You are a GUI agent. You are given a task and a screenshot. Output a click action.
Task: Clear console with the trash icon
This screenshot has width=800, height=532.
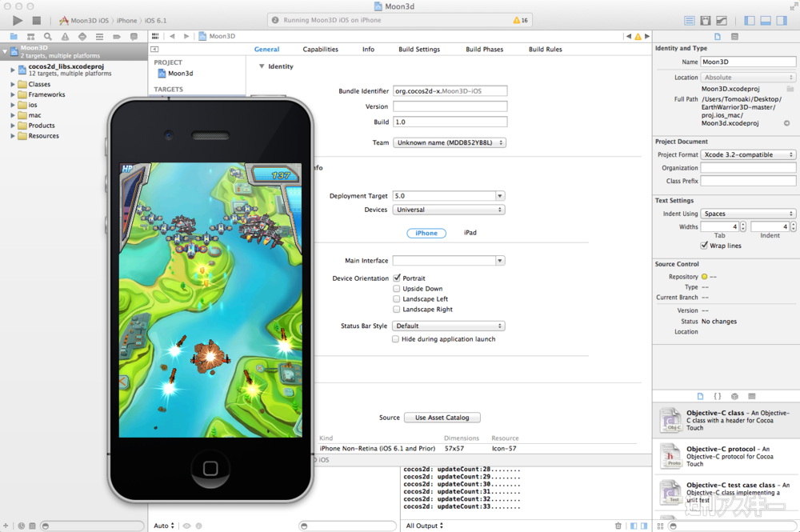(618, 526)
